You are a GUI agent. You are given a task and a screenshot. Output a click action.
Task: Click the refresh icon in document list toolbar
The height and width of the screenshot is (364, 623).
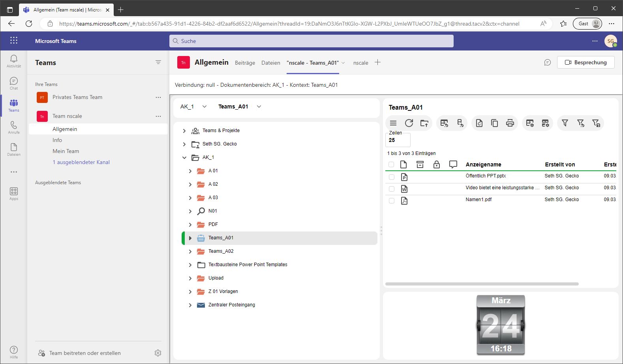(409, 123)
